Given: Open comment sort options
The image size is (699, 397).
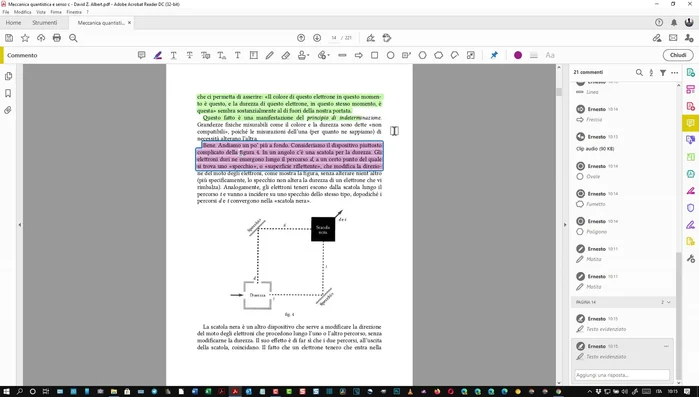Looking at the screenshot, I should pos(651,73).
